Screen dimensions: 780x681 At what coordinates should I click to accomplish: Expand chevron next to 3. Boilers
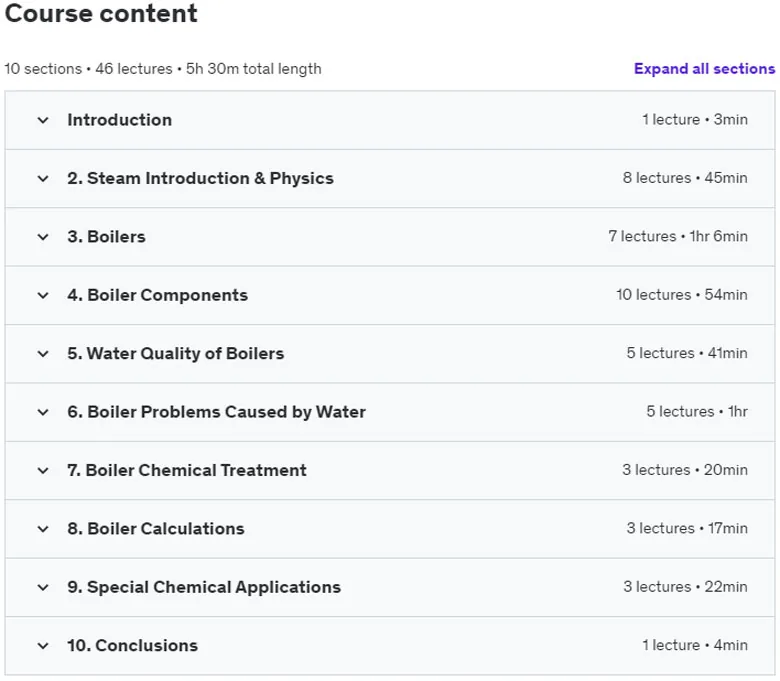43,237
